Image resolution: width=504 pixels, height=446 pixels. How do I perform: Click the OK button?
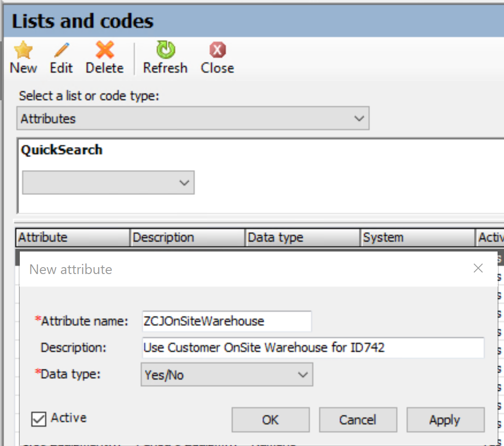click(270, 420)
